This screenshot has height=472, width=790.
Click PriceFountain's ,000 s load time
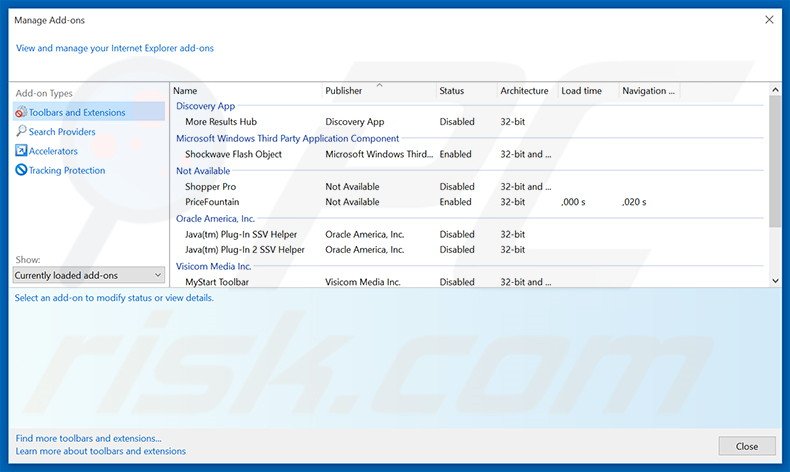573,202
